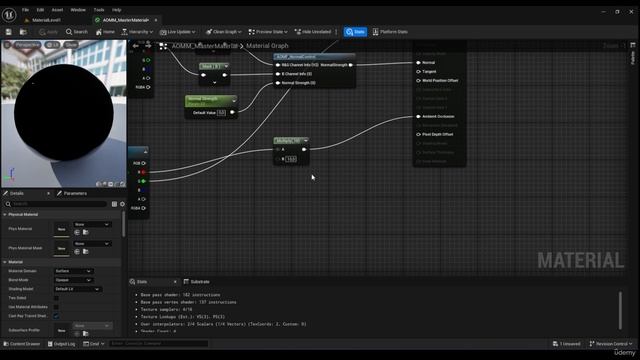This screenshot has width=640, height=360.
Task: Open the Content Drawer
Action: tap(22, 344)
